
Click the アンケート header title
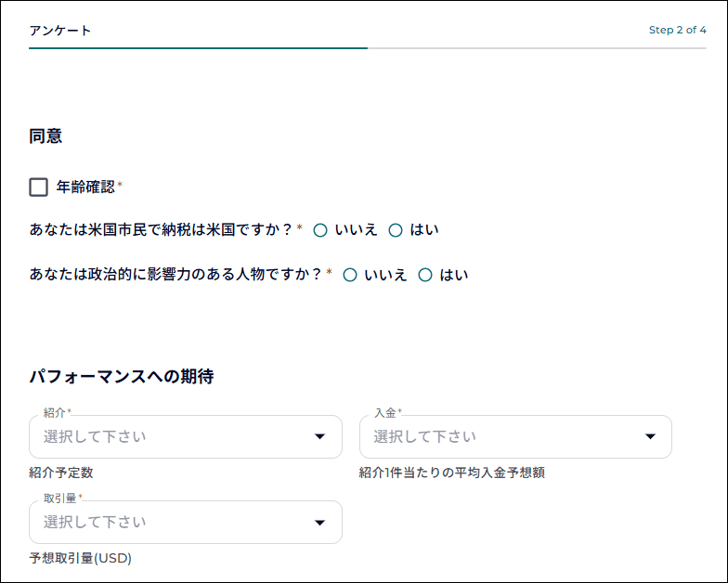click(60, 31)
